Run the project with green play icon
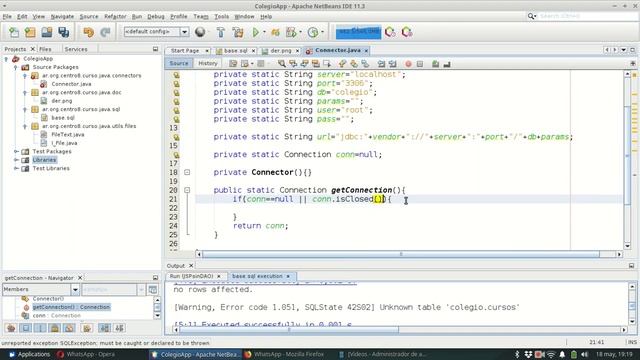This screenshot has width=640, height=360. (256, 32)
